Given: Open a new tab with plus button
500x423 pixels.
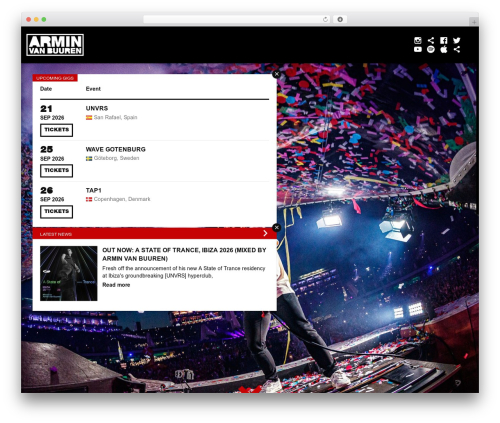Looking at the screenshot, I should point(474,22).
